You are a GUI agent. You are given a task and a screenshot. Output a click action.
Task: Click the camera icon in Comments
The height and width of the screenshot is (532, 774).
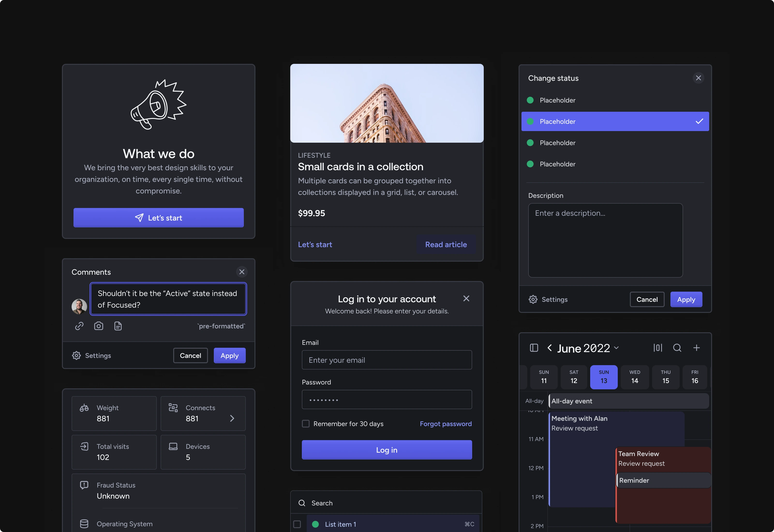point(99,326)
